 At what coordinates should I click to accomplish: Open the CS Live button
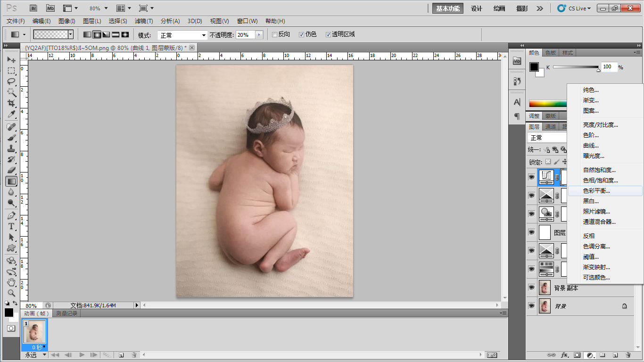point(574,8)
